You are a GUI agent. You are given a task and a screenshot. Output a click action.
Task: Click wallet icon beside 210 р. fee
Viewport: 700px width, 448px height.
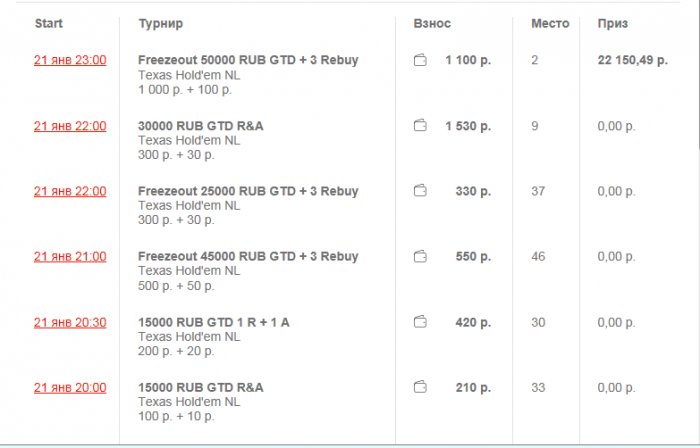click(x=420, y=387)
